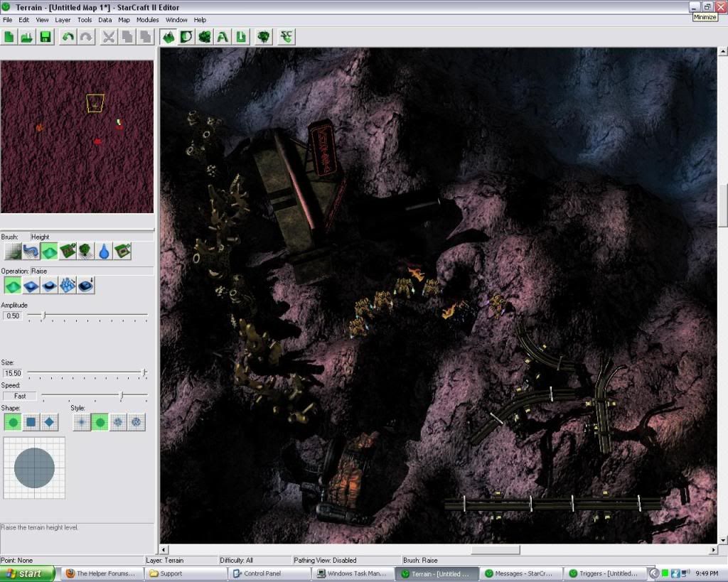Set brush shape to diamond
The image size is (728, 582).
pyautogui.click(x=49, y=422)
